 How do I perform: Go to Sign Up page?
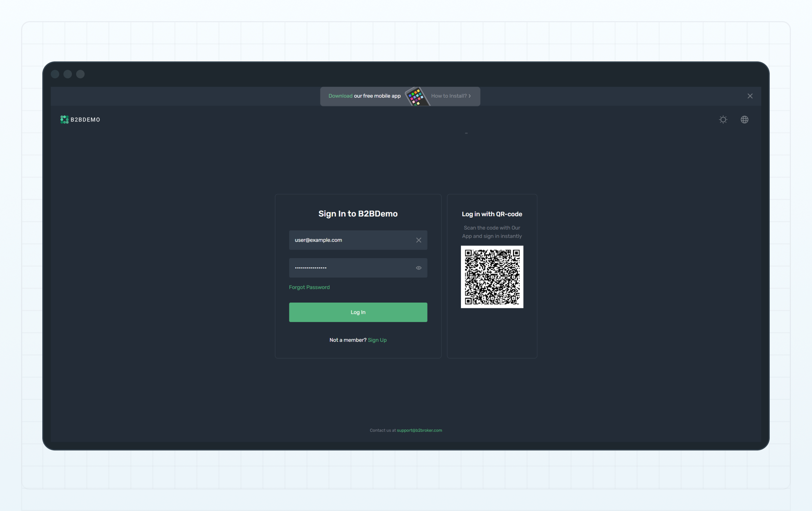377,340
